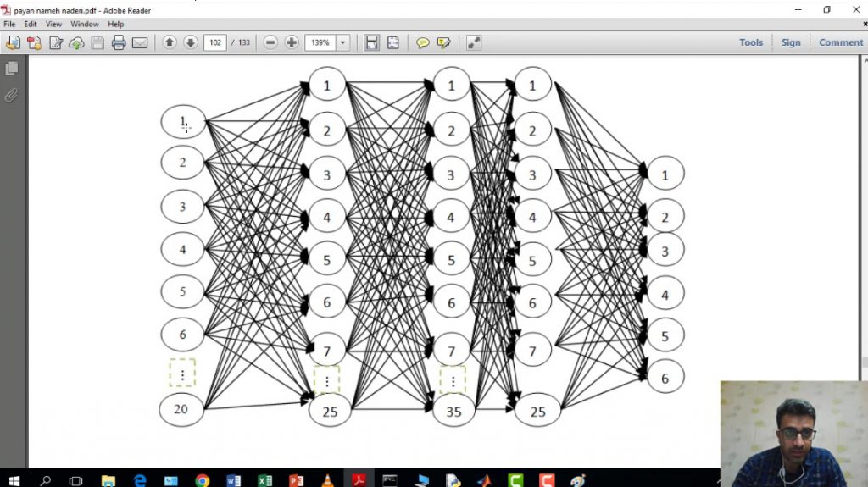This screenshot has height=487, width=868.
Task: Select the highlight text tool
Action: pos(443,42)
